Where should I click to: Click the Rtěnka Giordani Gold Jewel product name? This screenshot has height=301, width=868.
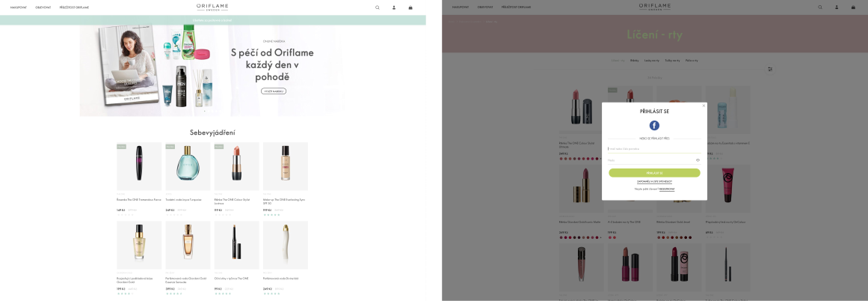tap(673, 222)
